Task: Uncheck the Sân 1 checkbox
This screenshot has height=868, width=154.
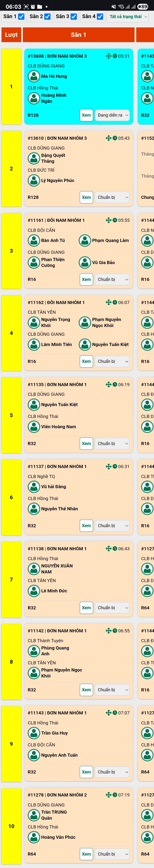Action: (x=21, y=17)
